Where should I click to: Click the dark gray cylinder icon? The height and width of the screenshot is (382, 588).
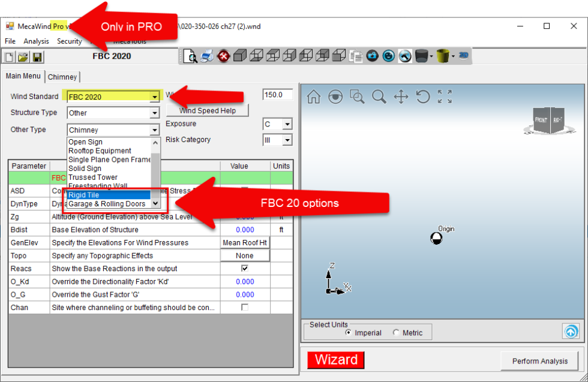421,56
